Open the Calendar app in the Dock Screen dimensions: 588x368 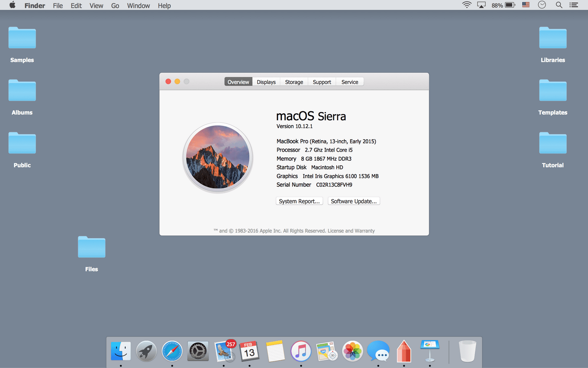coord(250,351)
